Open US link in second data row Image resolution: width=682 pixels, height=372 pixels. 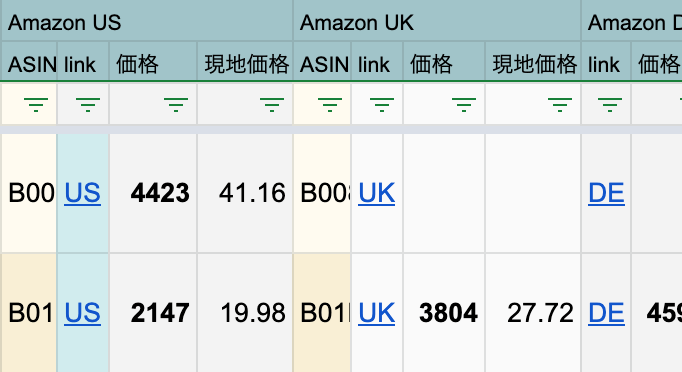(x=83, y=313)
